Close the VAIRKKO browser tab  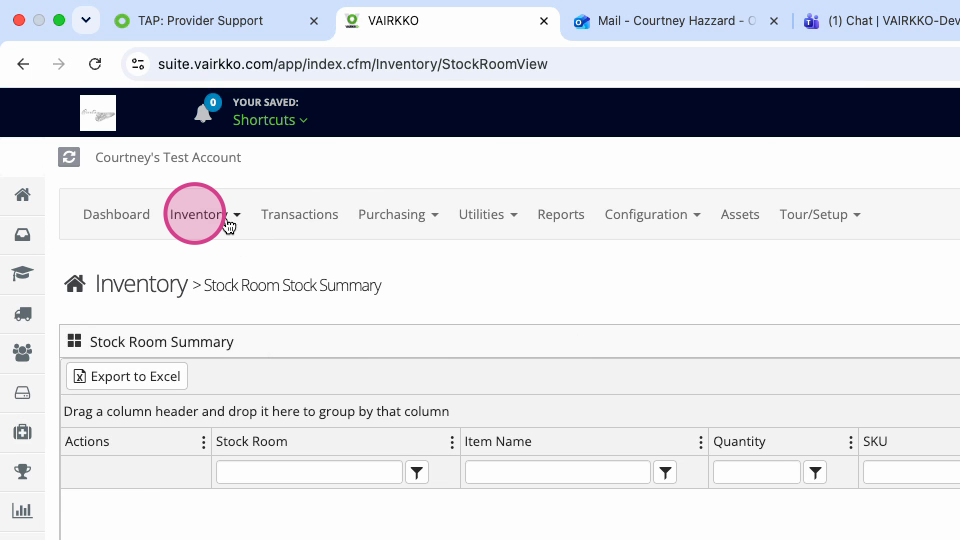tap(544, 21)
